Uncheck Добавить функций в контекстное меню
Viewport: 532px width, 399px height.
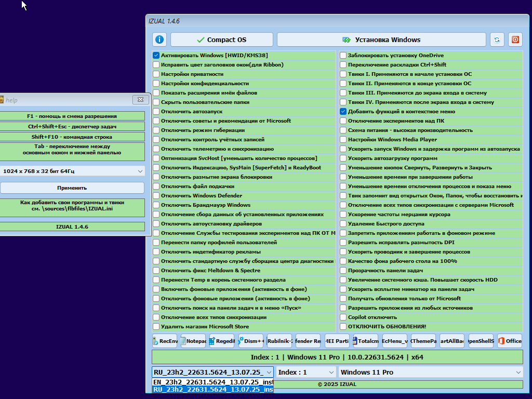pos(343,111)
